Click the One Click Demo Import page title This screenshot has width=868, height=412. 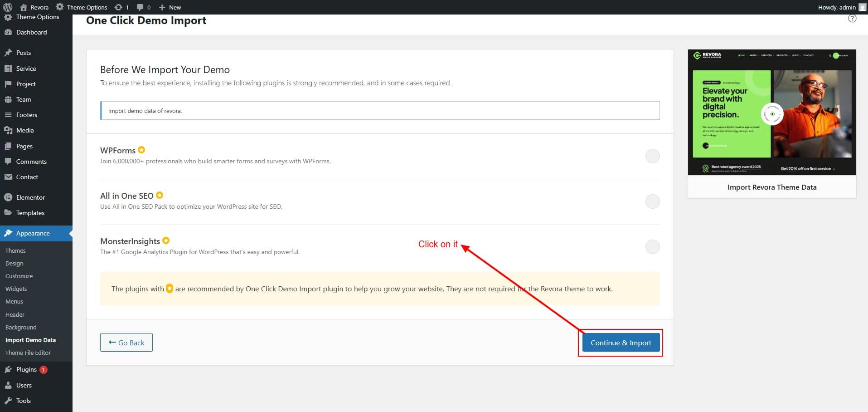pyautogui.click(x=146, y=20)
